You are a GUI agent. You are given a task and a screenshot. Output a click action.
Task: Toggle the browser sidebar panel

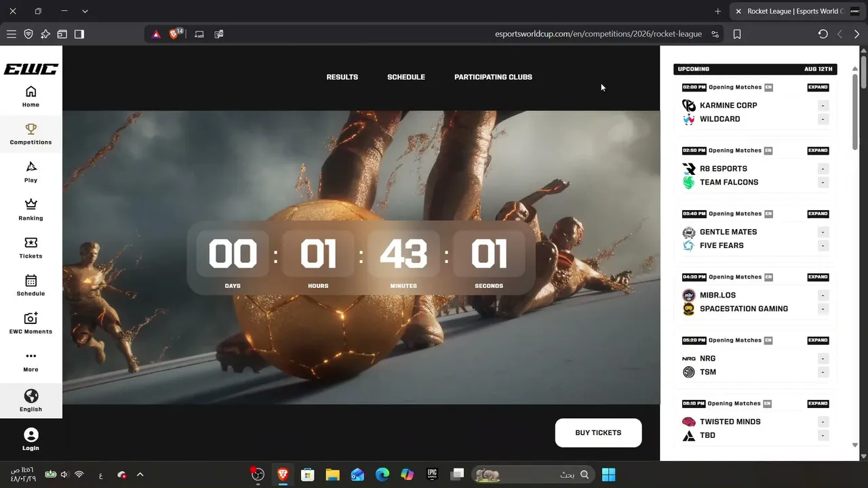tap(79, 34)
